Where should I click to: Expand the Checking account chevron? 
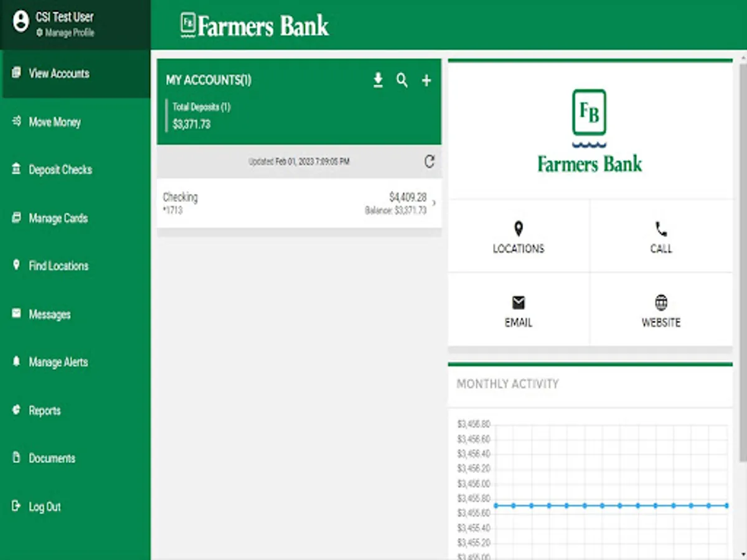(x=434, y=203)
